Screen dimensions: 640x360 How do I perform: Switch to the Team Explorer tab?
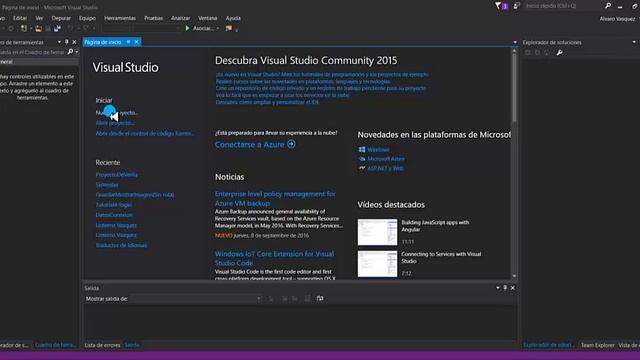pos(598,345)
